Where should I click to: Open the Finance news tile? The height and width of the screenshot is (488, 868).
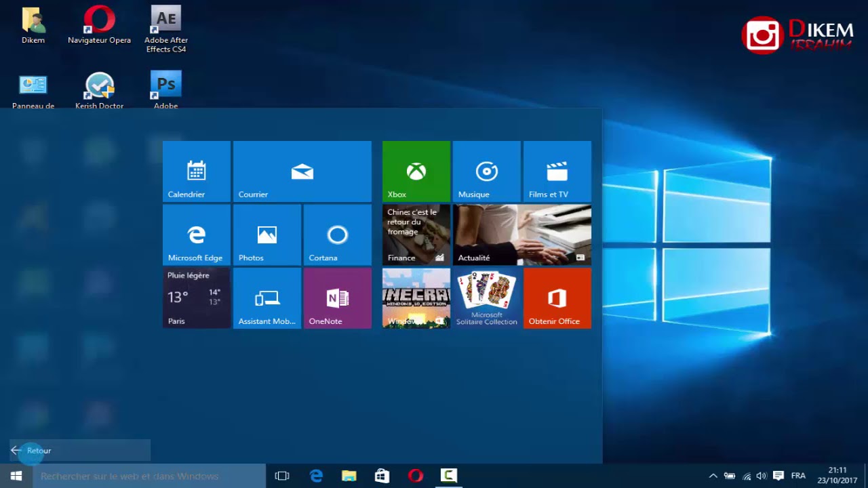click(416, 235)
